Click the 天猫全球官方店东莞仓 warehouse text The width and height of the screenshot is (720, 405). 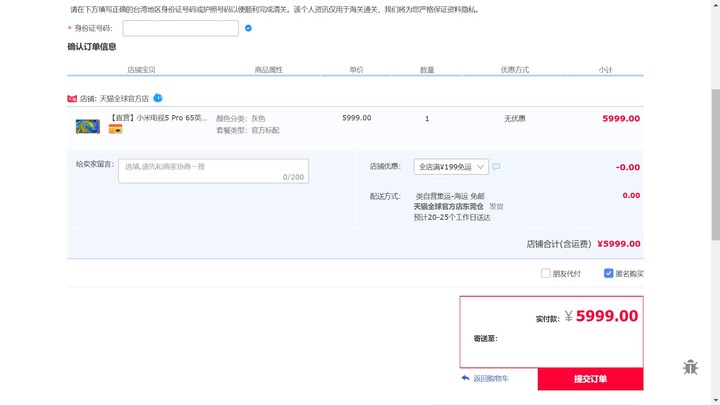pos(449,207)
